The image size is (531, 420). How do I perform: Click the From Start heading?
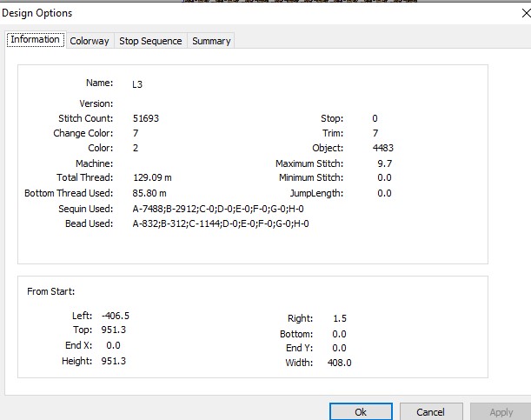(x=50, y=291)
